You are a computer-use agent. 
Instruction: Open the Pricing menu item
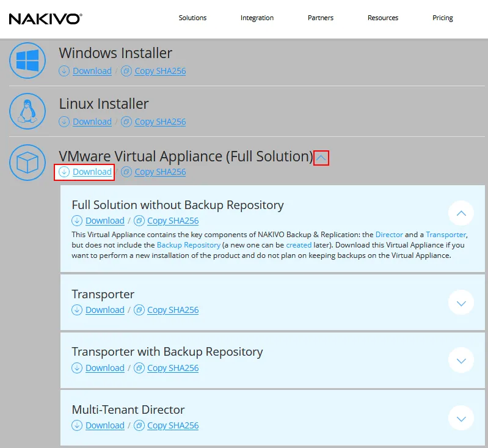[443, 18]
